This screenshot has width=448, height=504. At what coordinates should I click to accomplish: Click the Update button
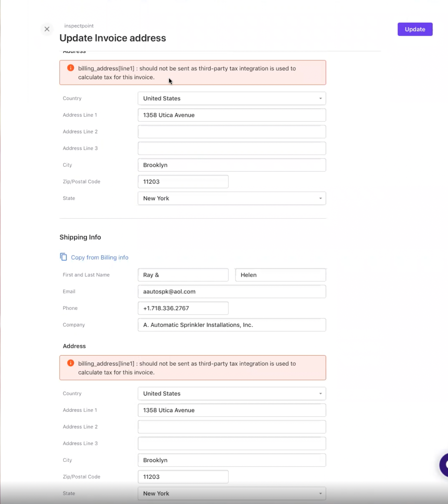pos(415,29)
